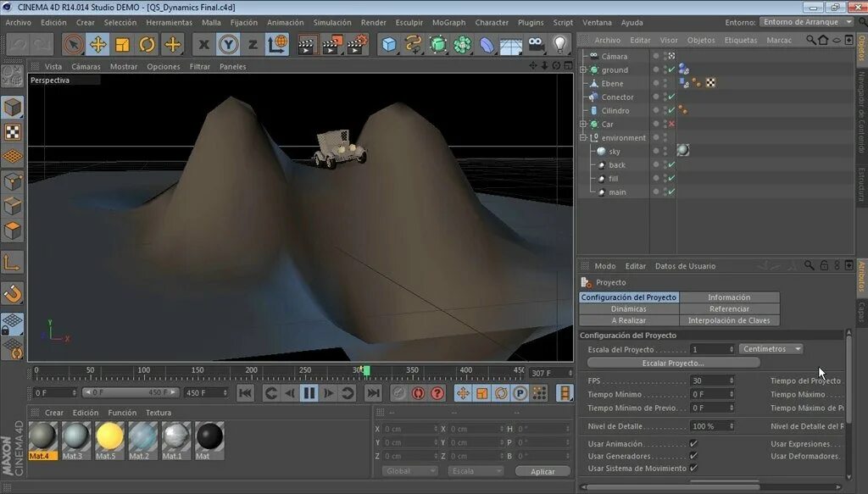The image size is (868, 494).
Task: Toggle autokeying button
Action: click(x=418, y=393)
